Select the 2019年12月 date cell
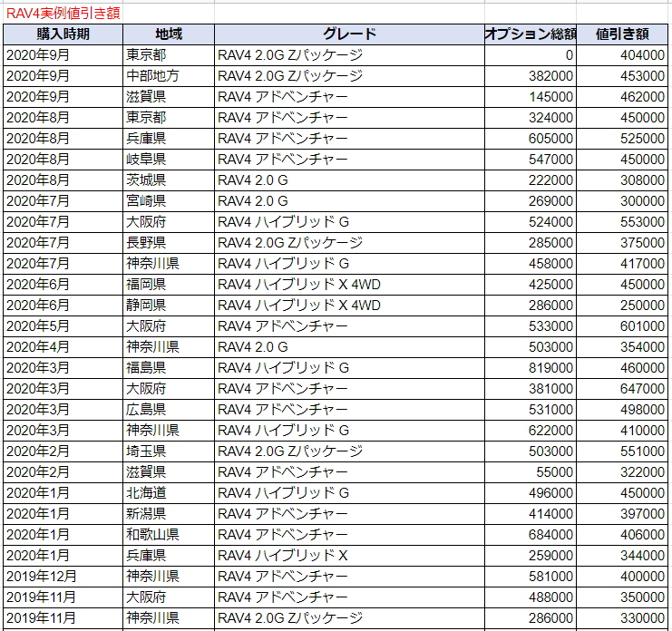The height and width of the screenshot is (631, 672). [x=63, y=577]
